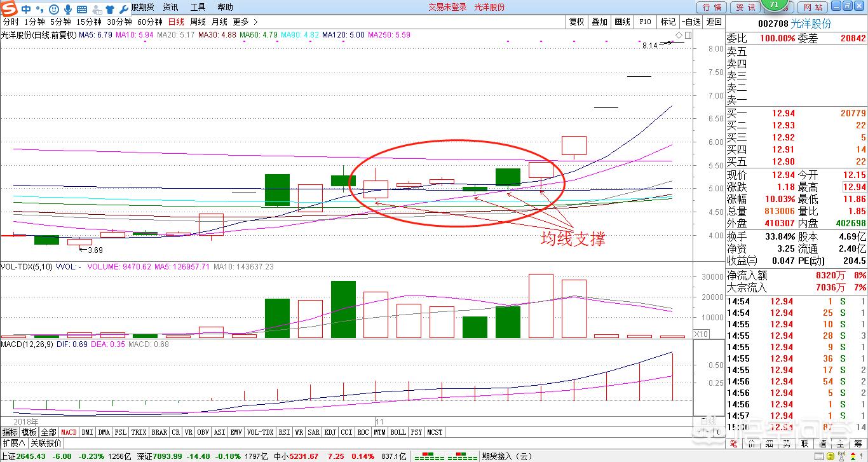Click the green 71 speed ball
This screenshot has width=868, height=462.
click(774, 5)
